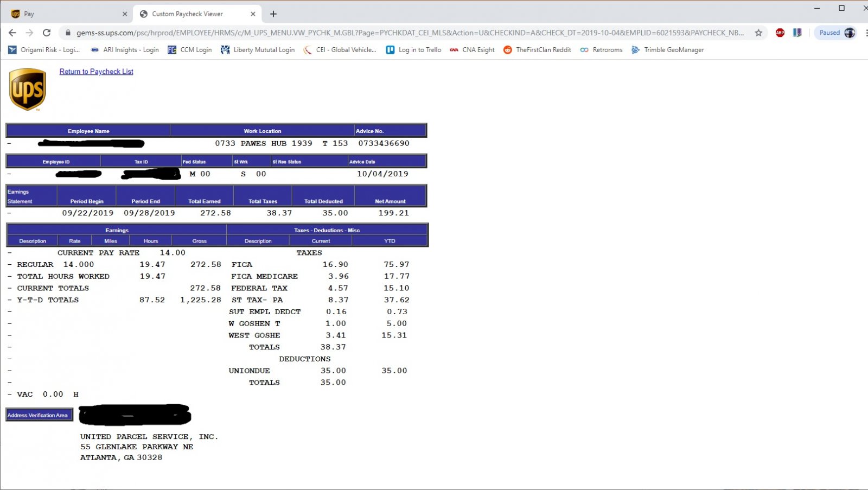Open Log in to Trello bookmark
Image resolution: width=868 pixels, height=490 pixels.
413,50
